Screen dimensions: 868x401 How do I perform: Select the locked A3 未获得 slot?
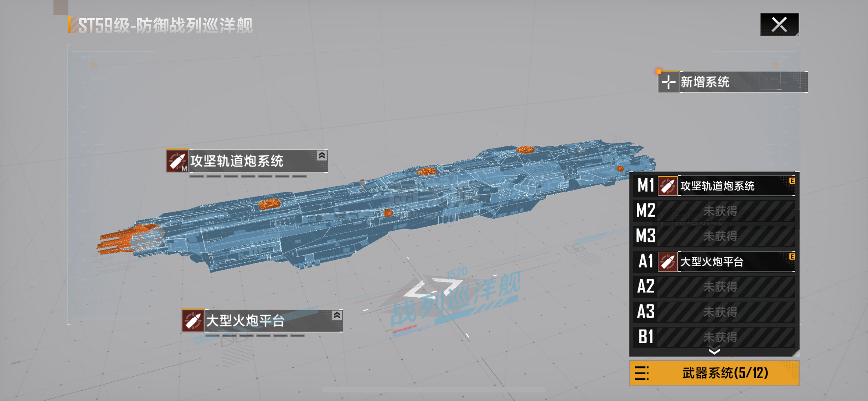(x=714, y=312)
